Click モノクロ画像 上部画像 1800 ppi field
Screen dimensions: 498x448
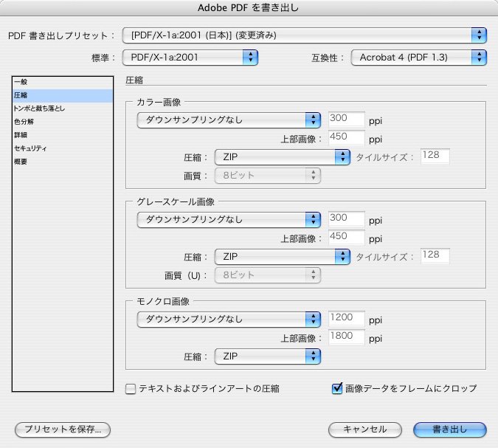click(x=347, y=337)
